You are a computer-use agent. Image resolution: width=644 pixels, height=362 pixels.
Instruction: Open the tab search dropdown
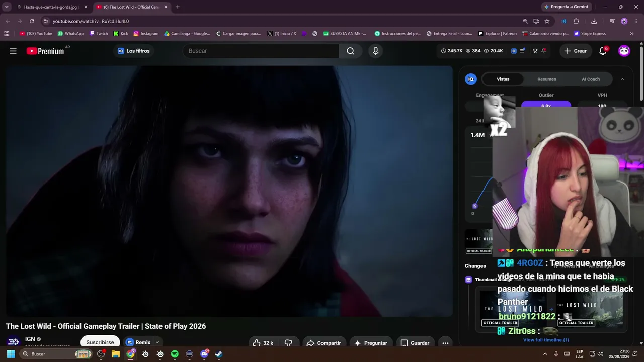pos(7,7)
